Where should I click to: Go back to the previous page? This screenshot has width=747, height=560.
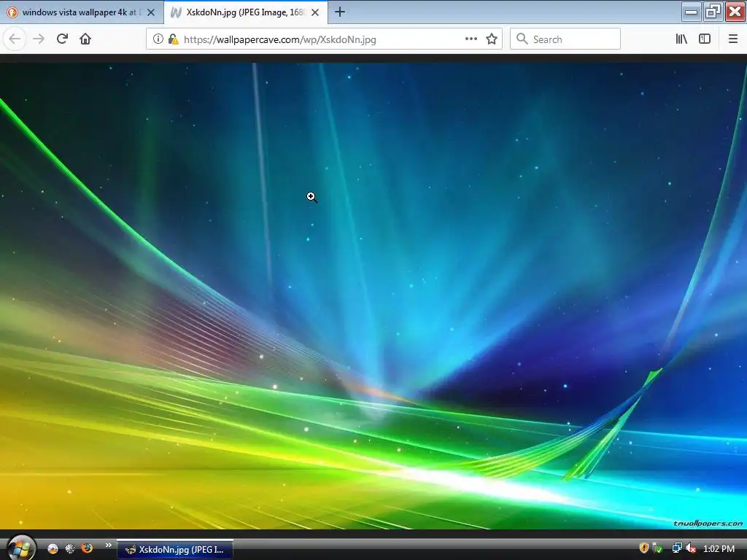coord(15,39)
